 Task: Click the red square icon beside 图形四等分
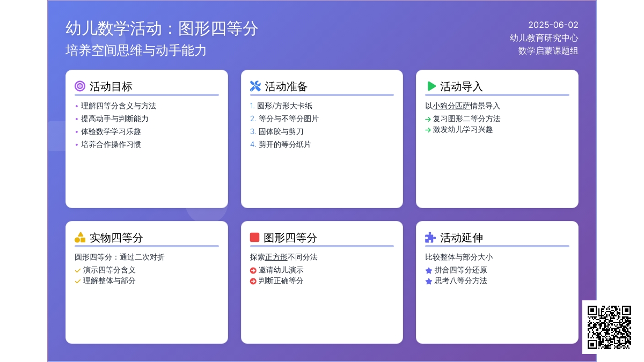255,237
